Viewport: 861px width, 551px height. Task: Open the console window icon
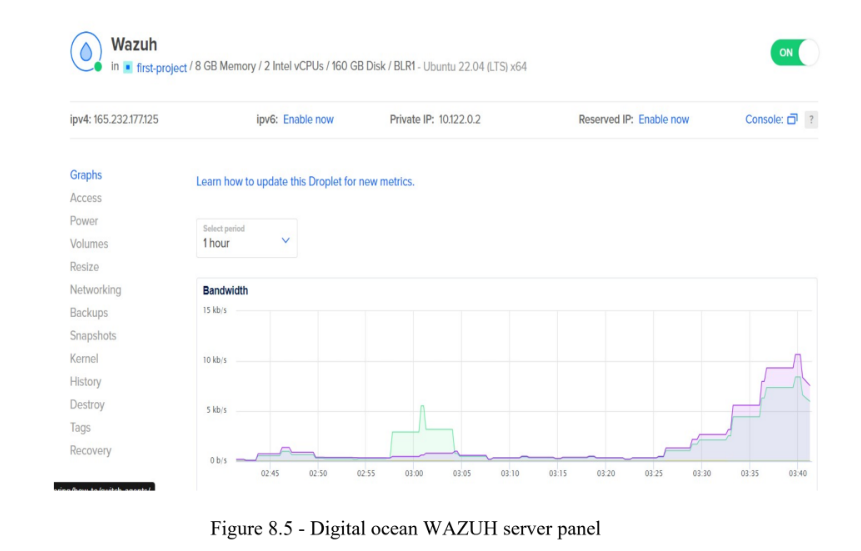[x=792, y=119]
